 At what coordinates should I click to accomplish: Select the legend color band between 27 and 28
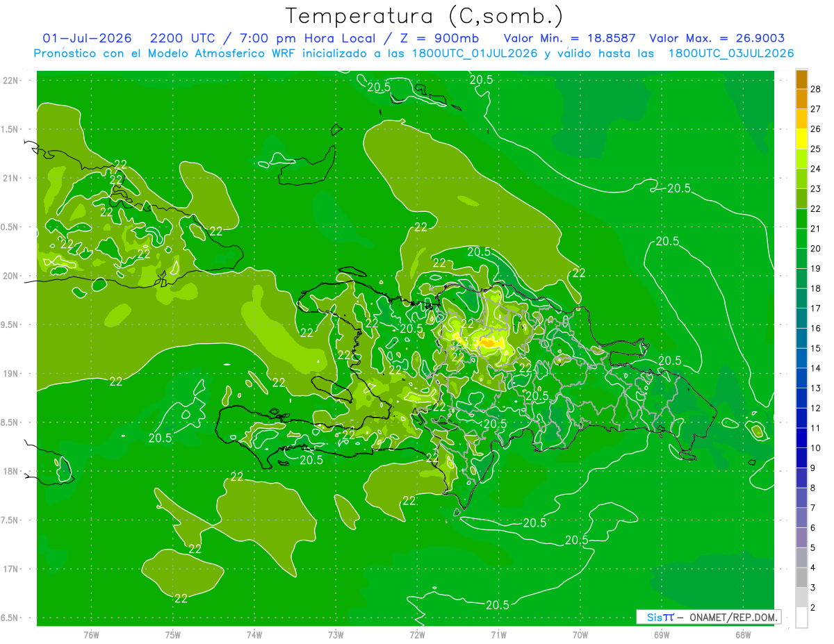[801, 99]
